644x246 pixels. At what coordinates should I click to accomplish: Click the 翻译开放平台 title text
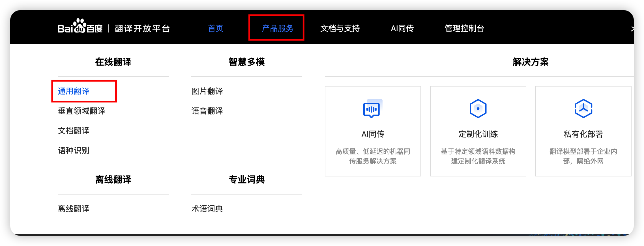[x=142, y=29]
